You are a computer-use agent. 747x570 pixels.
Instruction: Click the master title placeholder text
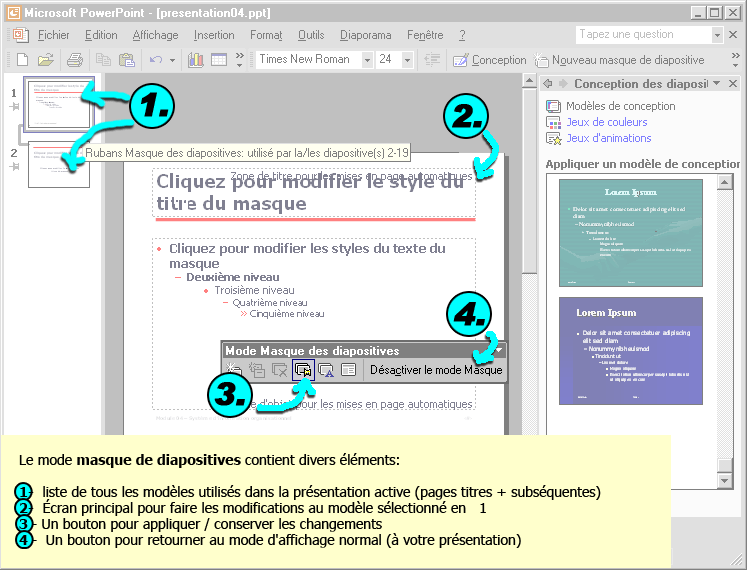(310, 193)
